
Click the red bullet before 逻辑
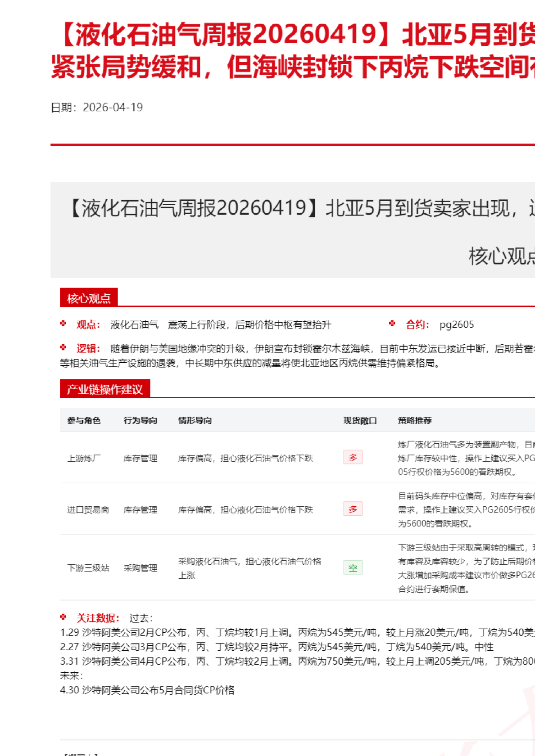[x=63, y=348]
